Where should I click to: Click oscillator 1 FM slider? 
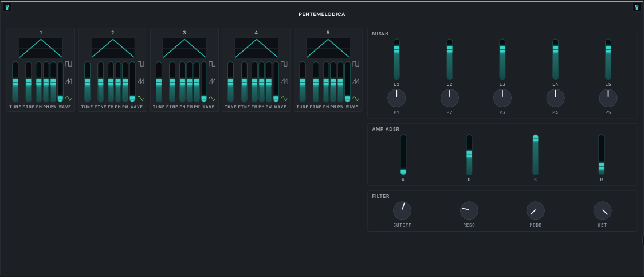[38, 82]
